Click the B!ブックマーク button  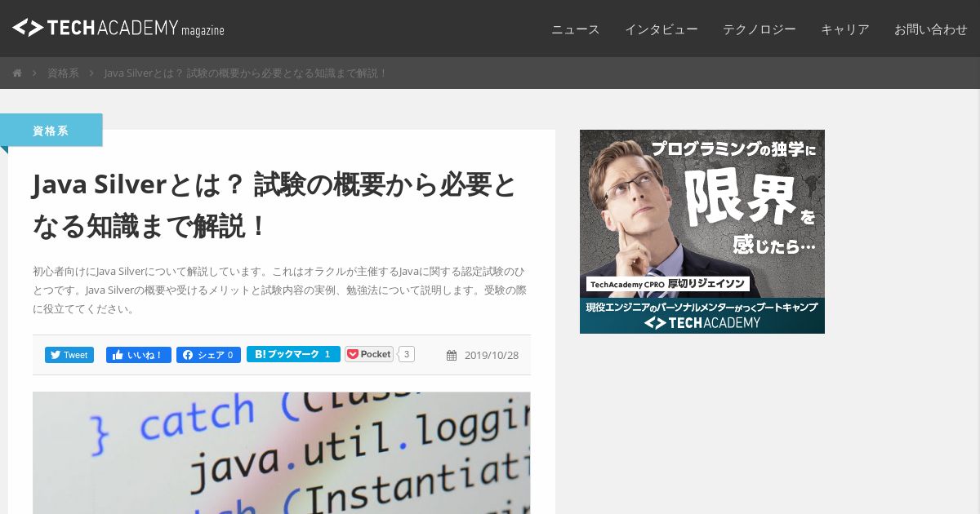pyautogui.click(x=293, y=354)
